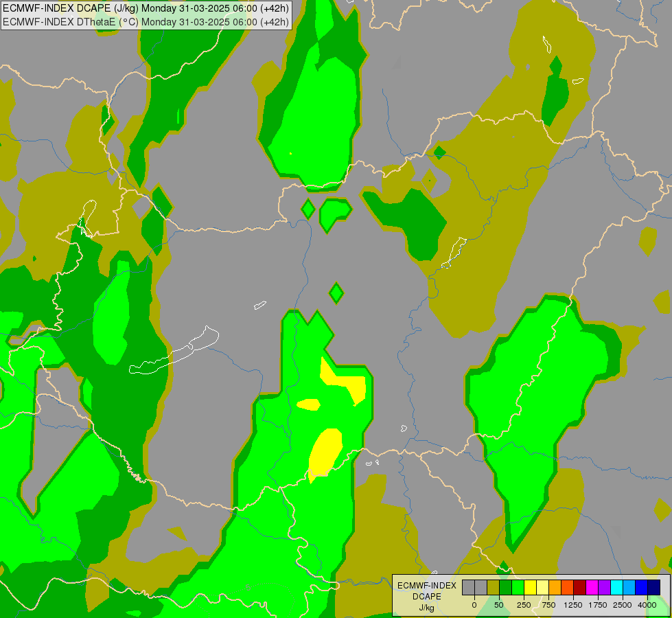The height and width of the screenshot is (618, 672).
Task: Click the DCAPE label in the legend box
Action: click(427, 597)
